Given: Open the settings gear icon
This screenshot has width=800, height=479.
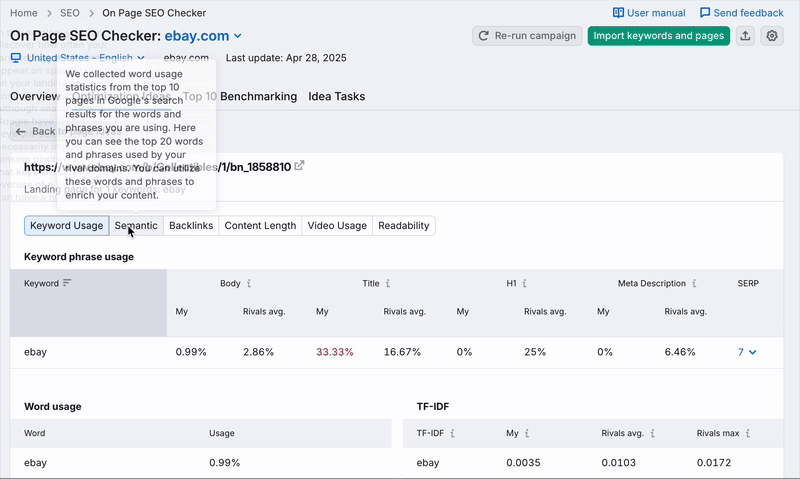Looking at the screenshot, I should [x=772, y=36].
